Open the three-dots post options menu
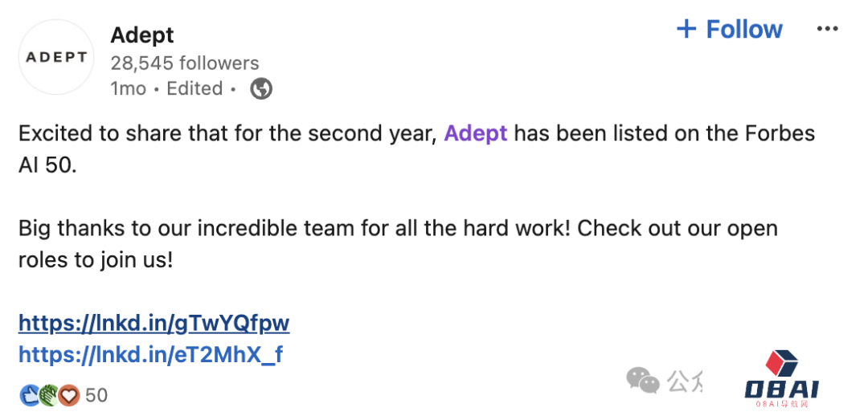Viewport: 868px width, 416px height. coord(827,29)
